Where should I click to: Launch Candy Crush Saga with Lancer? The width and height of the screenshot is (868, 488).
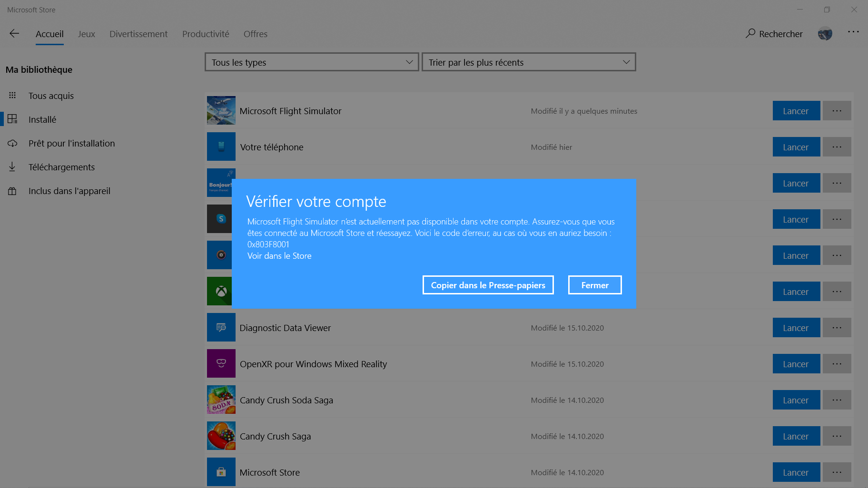[x=796, y=436]
